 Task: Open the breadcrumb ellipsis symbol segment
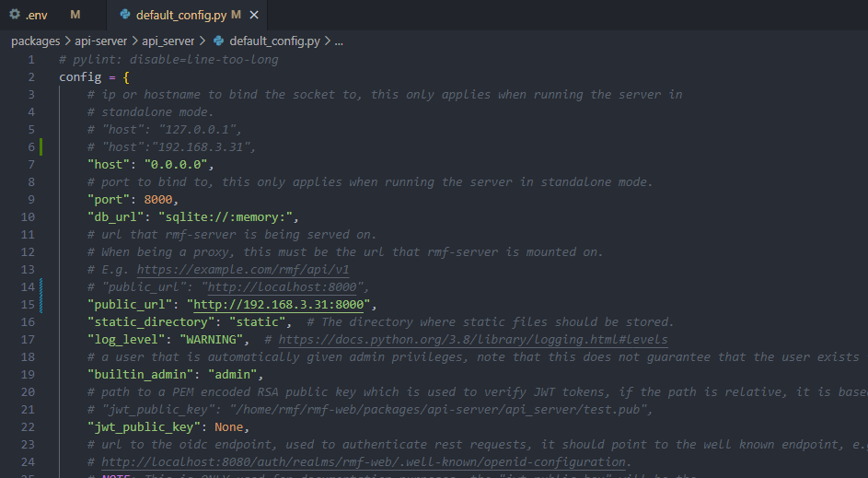tap(339, 41)
